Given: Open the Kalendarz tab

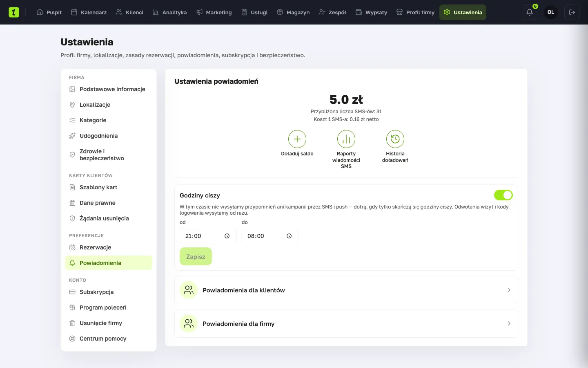Looking at the screenshot, I should (x=89, y=12).
